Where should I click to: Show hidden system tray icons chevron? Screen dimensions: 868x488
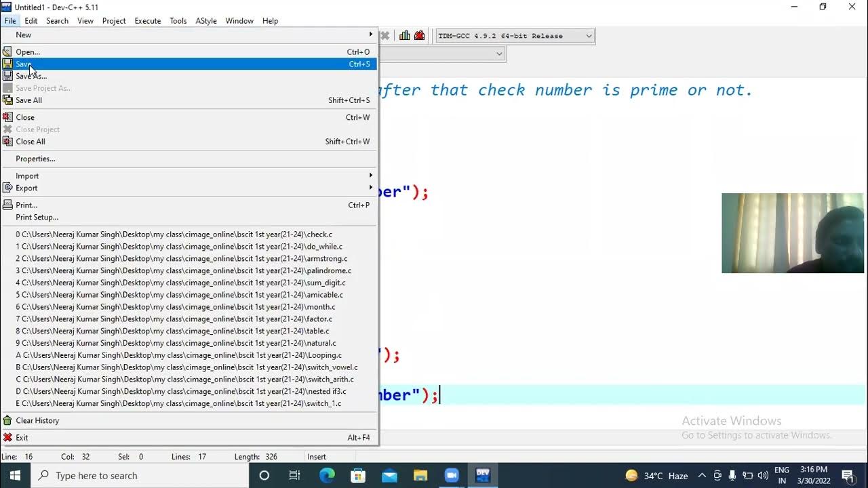pos(702,476)
